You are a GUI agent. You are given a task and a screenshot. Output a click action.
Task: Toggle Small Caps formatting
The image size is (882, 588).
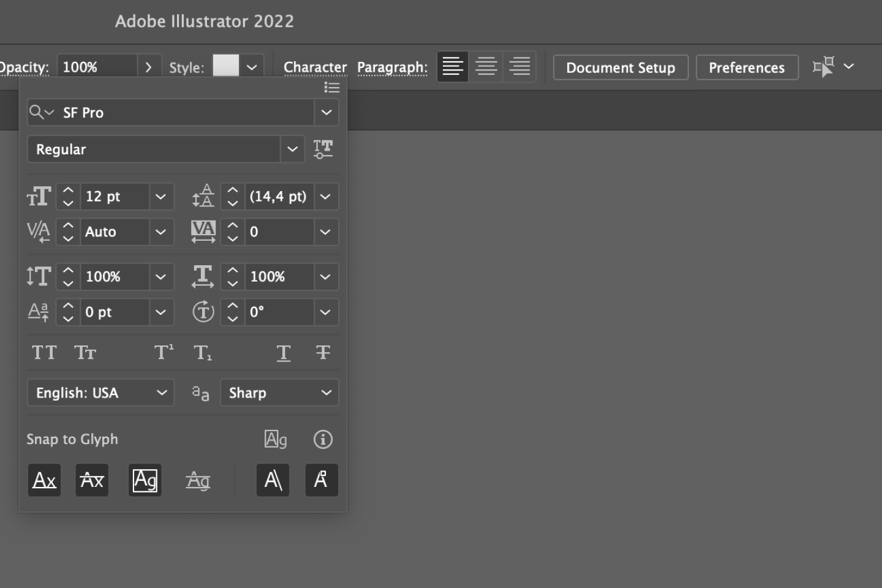85,352
